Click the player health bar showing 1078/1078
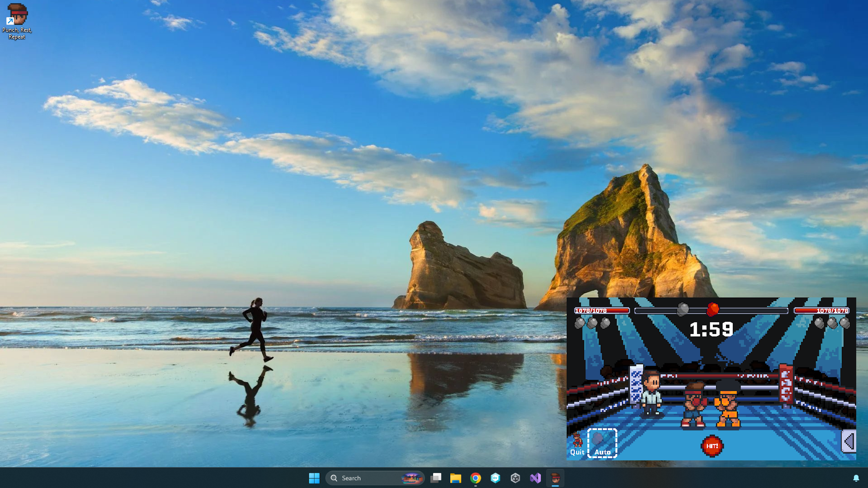This screenshot has height=488, width=868. tap(602, 310)
